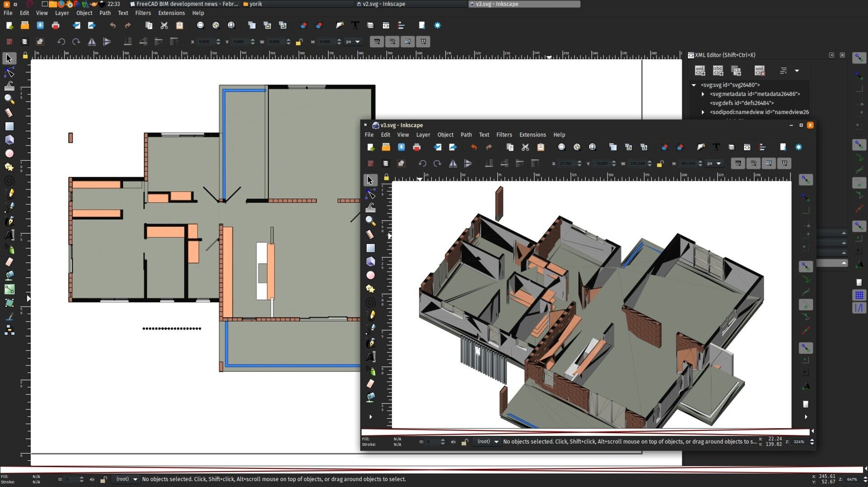Open the Path menu in front window
The image size is (868, 487).
466,135
